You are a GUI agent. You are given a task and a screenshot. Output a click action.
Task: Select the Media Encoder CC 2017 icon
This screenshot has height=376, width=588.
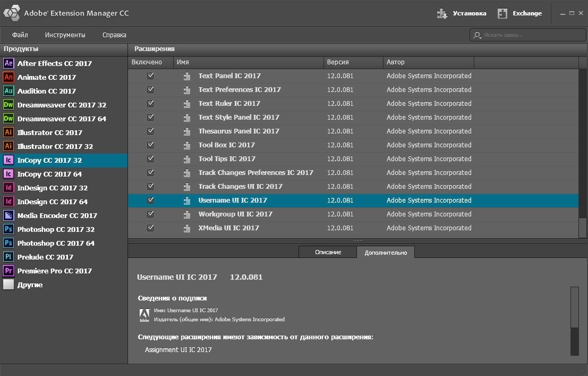[8, 215]
